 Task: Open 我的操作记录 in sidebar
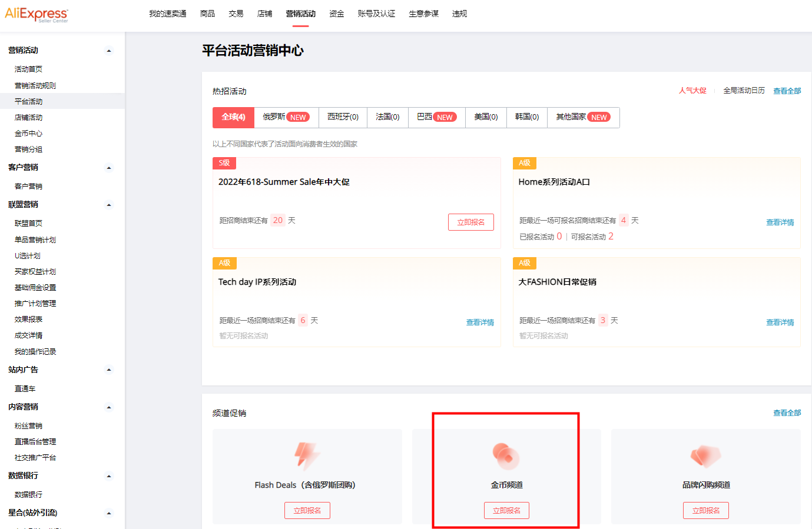(35, 352)
